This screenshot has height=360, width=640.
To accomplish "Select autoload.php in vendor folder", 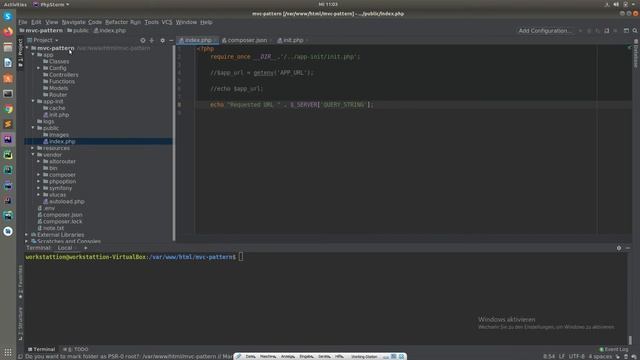I will coord(64,201).
